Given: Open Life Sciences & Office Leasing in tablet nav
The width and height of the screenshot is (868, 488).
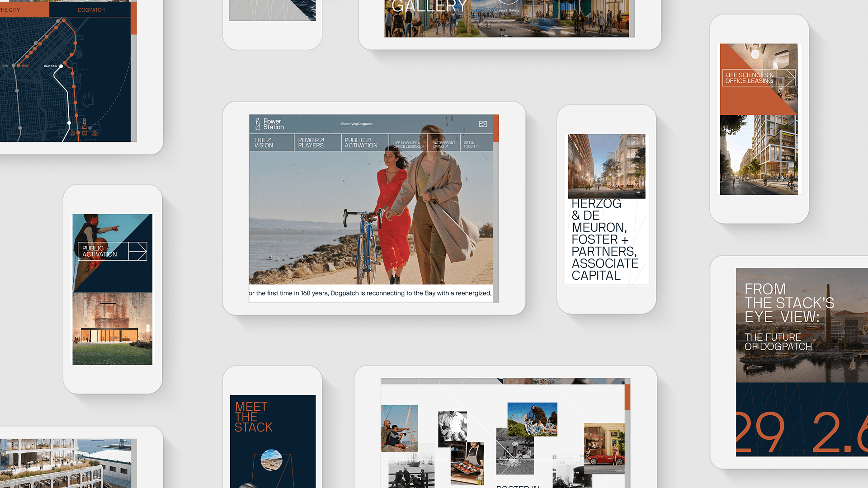Looking at the screenshot, I should click(408, 145).
